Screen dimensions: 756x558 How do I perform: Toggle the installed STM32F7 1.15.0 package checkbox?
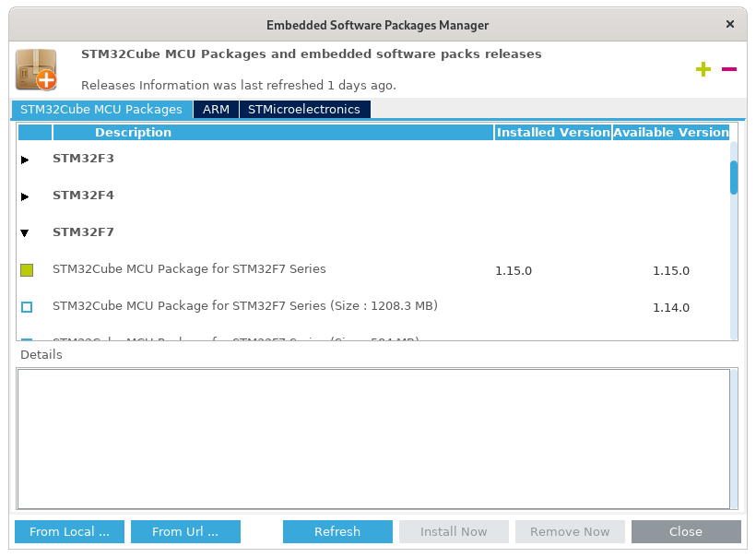(27, 270)
